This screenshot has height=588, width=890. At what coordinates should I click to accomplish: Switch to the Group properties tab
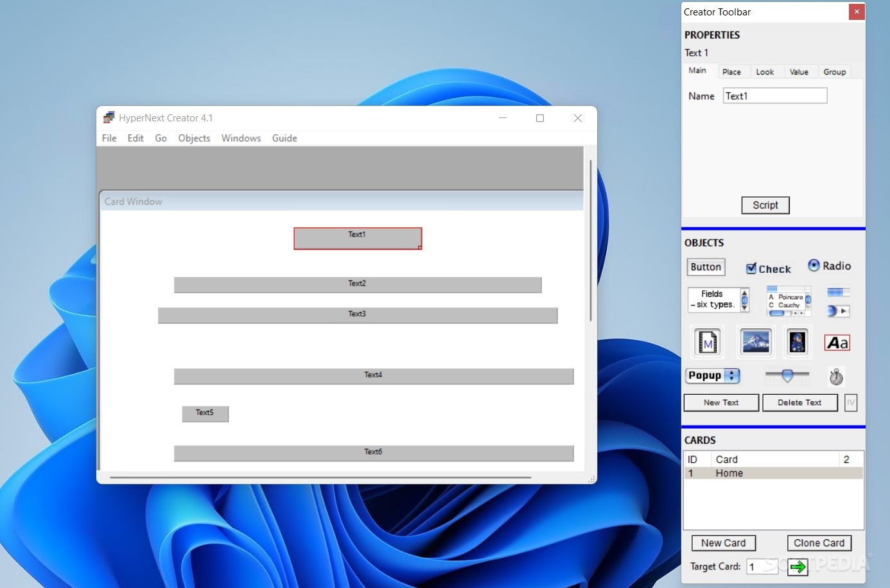click(835, 72)
